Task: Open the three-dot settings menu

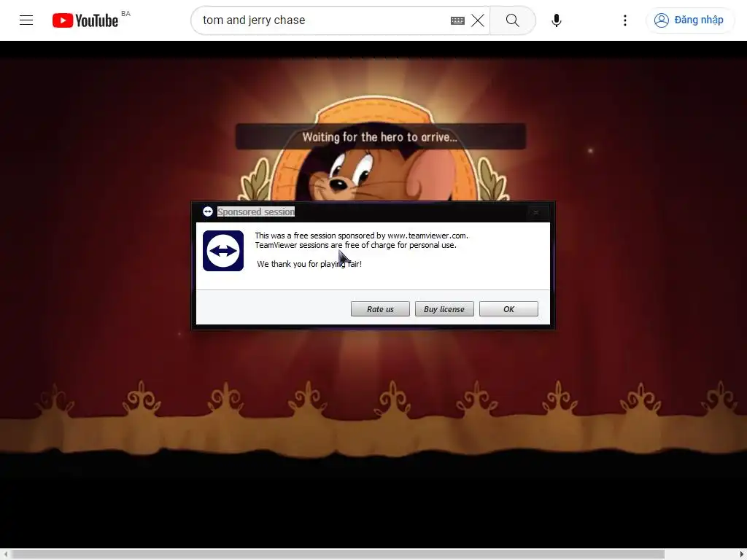Action: coord(624,20)
